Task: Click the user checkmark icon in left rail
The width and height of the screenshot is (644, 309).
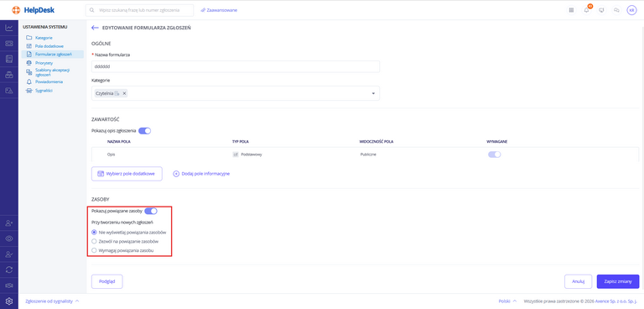Action: click(9, 254)
